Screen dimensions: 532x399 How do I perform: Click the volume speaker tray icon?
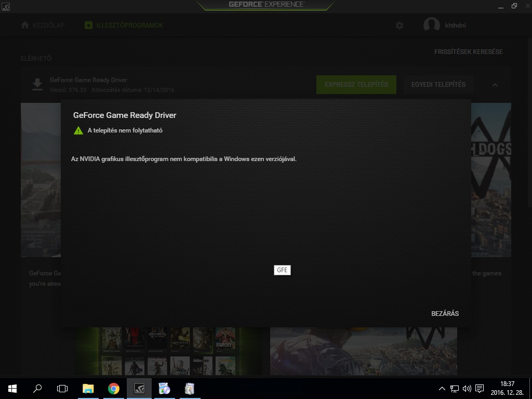tap(467, 389)
